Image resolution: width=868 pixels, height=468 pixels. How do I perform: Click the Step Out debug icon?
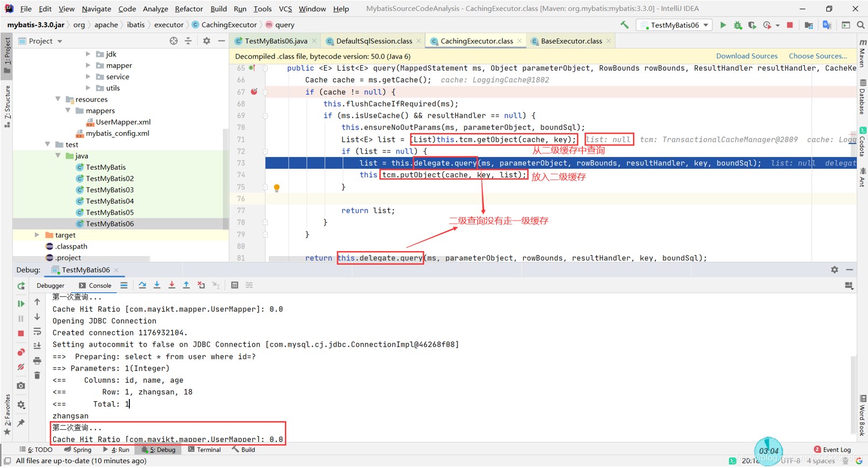coord(186,285)
